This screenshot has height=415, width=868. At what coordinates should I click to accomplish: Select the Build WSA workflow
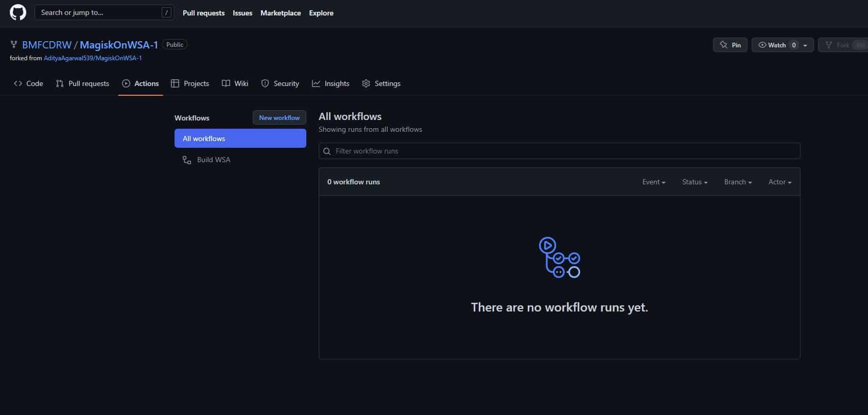[240, 160]
